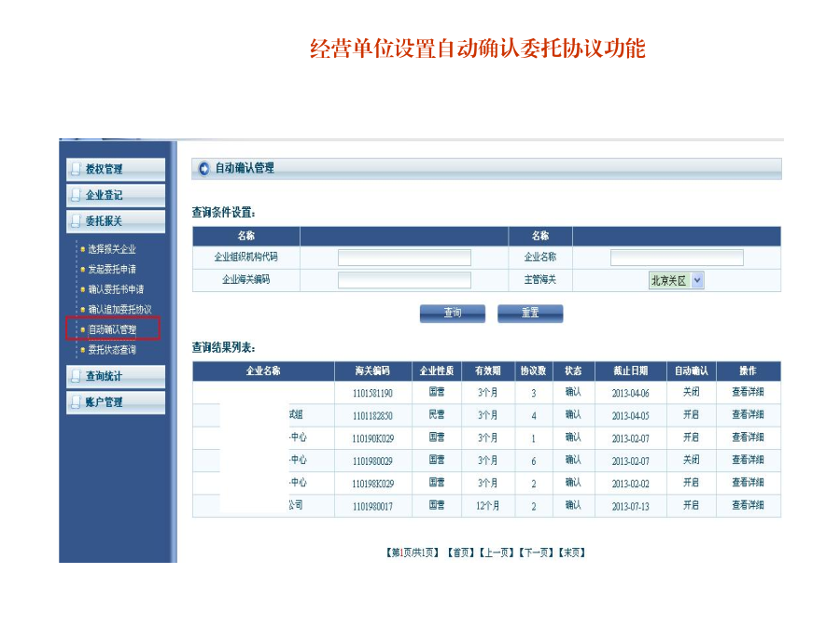Screen dimensions: 840x630
Task: Select 选择报关企业 in the sidebar tree
Action: [112, 249]
